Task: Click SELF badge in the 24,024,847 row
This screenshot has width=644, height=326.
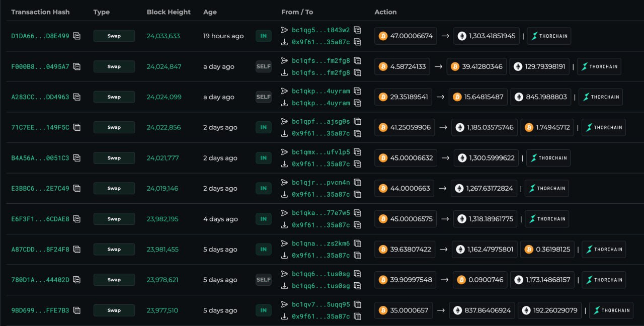Action: click(264, 66)
